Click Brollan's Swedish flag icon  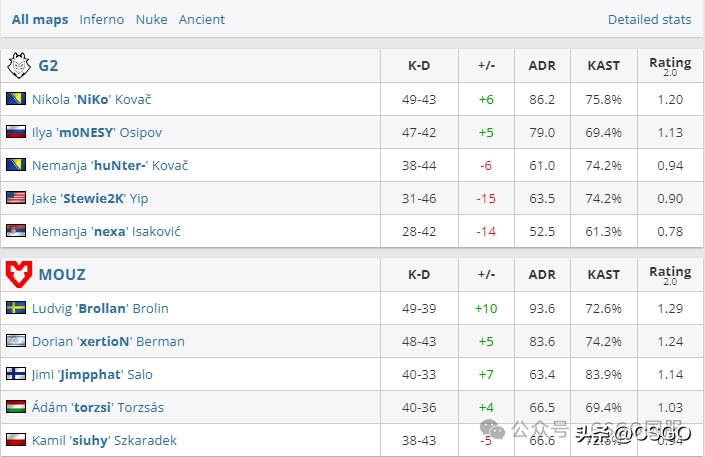16,308
